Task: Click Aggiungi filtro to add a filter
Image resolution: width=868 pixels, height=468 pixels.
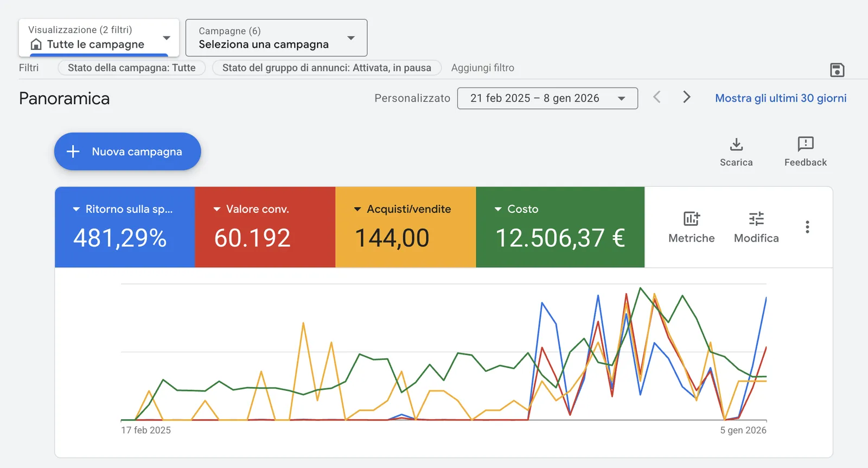Action: pyautogui.click(x=483, y=68)
